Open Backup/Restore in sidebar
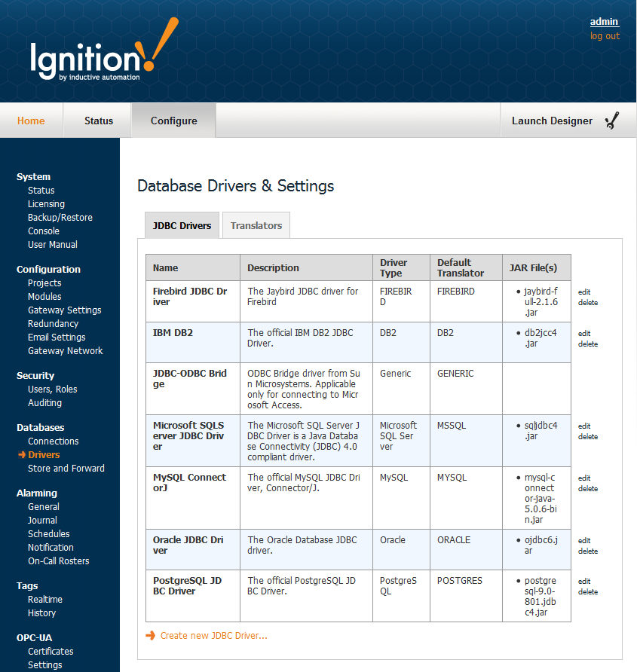The image size is (637, 672). (x=60, y=217)
